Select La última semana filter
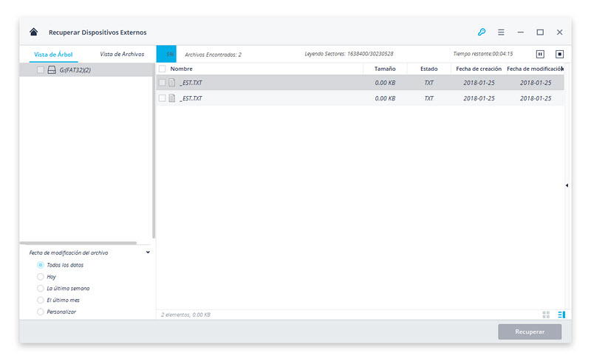The width and height of the screenshot is (591, 364). click(41, 288)
